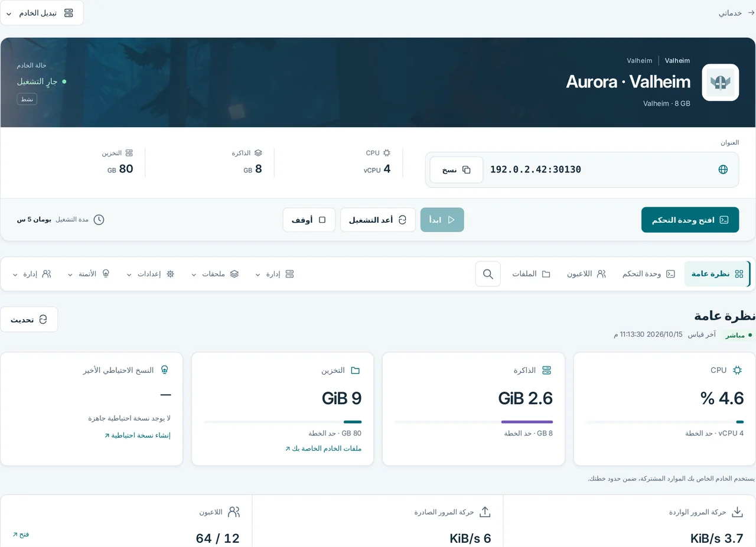Click the 12 / 64 players count
756x547 pixels.
(x=218, y=539)
